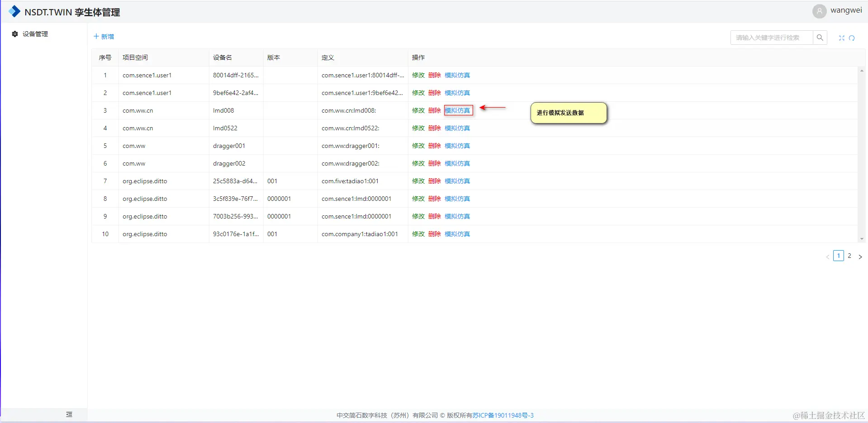Click the wangwei username text

click(846, 10)
